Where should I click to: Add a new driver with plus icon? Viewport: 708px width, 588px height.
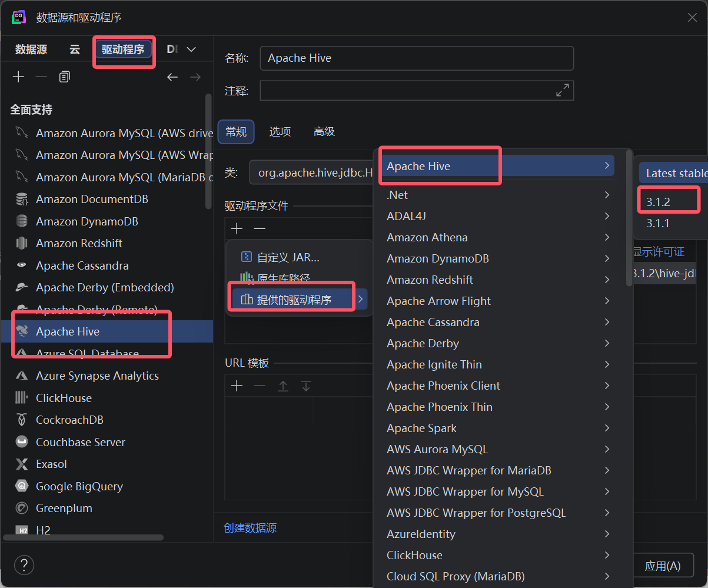tap(18, 77)
